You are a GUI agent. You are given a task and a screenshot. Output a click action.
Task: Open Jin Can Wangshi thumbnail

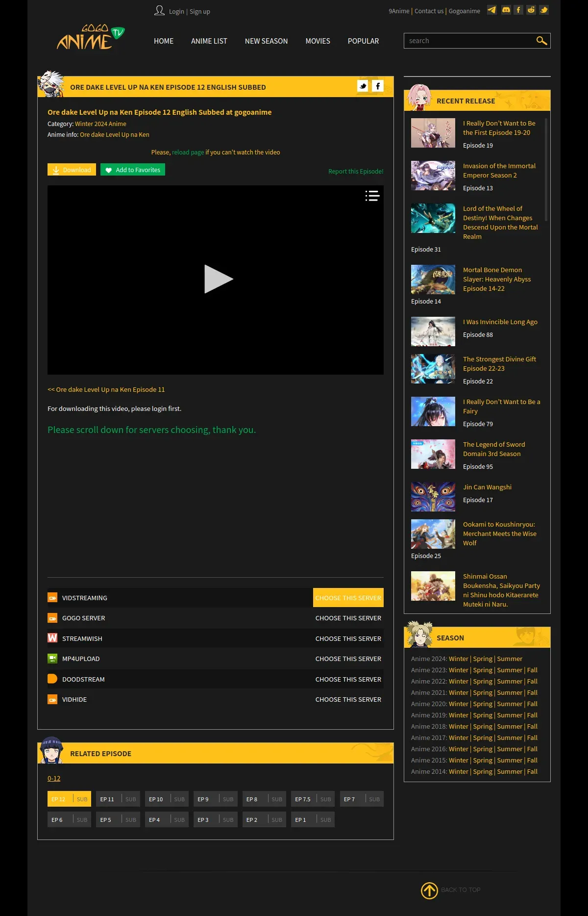pos(433,497)
